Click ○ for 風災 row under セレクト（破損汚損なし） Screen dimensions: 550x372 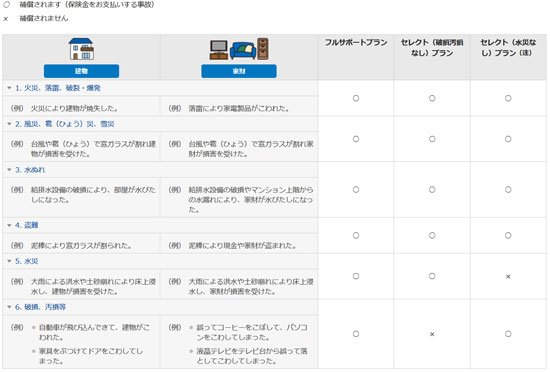pyautogui.click(x=432, y=139)
